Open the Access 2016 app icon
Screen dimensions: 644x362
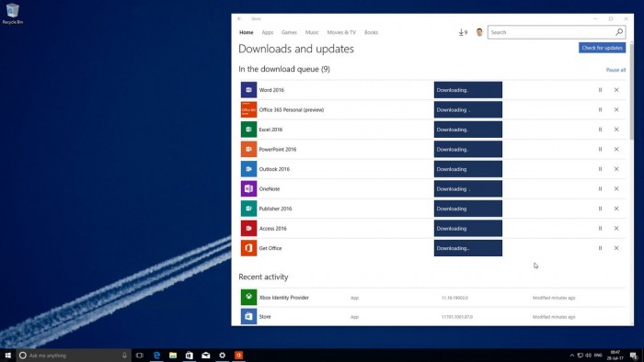click(x=248, y=229)
